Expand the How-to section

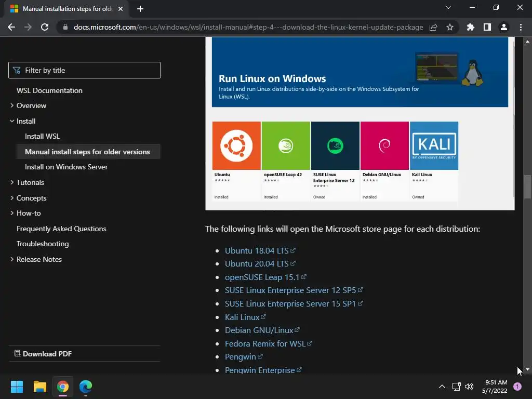point(29,213)
